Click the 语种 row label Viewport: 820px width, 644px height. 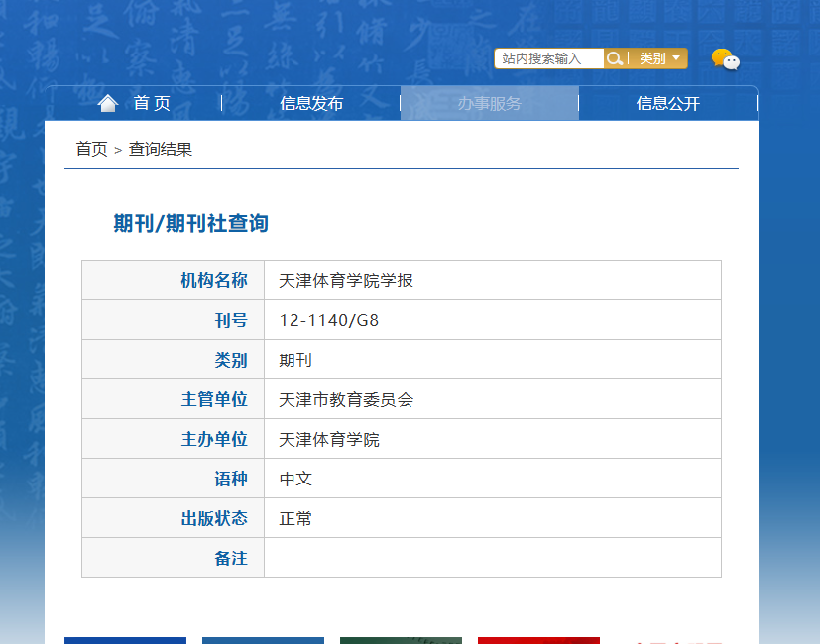click(x=231, y=479)
